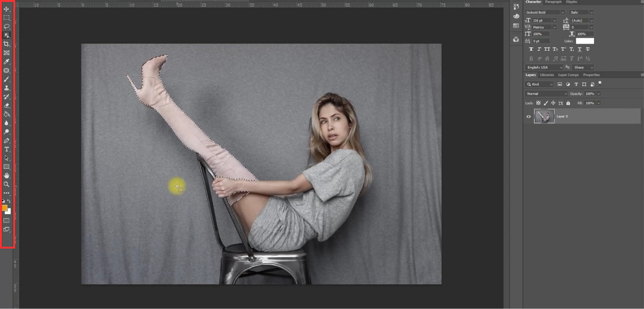The width and height of the screenshot is (644, 309).
Task: Open the (Auto) leading dropdown
Action: 591,20
